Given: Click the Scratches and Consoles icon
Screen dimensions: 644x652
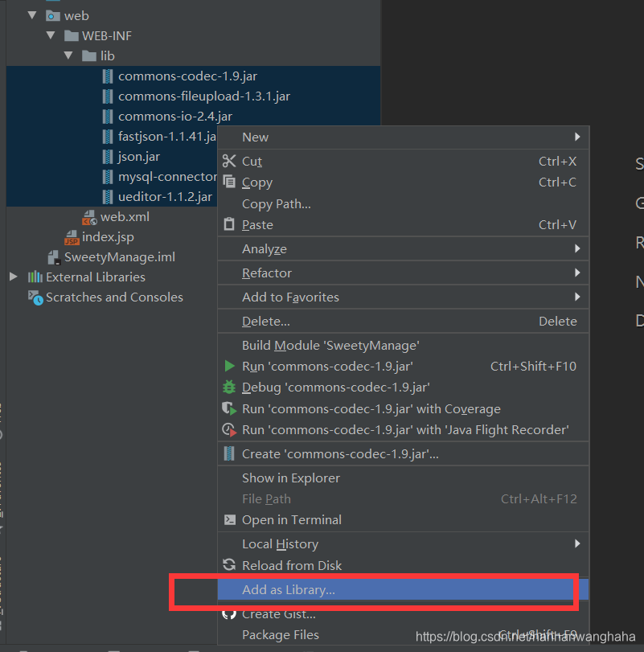Looking at the screenshot, I should pyautogui.click(x=35, y=297).
